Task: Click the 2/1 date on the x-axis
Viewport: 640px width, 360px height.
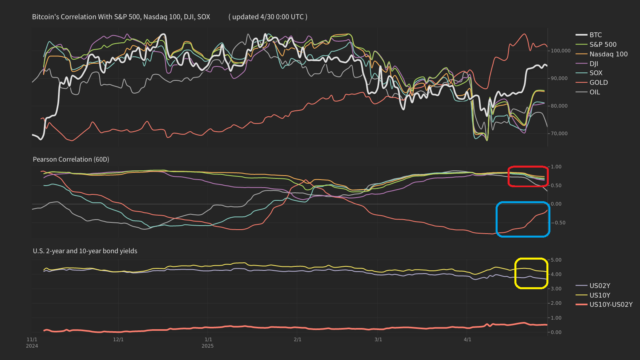Action: 297,340
